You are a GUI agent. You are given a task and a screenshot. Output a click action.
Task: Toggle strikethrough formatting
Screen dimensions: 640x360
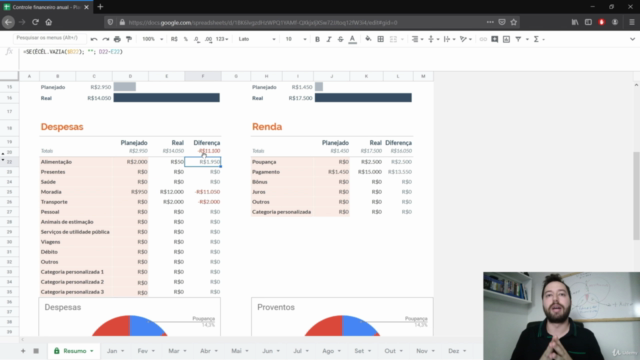[340, 39]
